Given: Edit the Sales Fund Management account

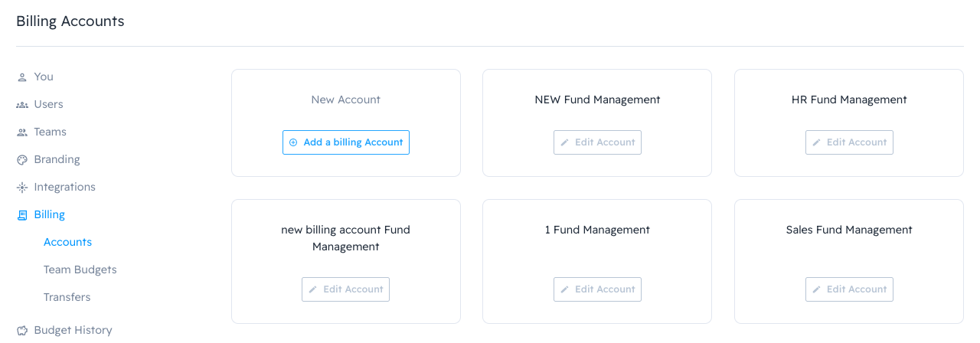Looking at the screenshot, I should point(849,289).
